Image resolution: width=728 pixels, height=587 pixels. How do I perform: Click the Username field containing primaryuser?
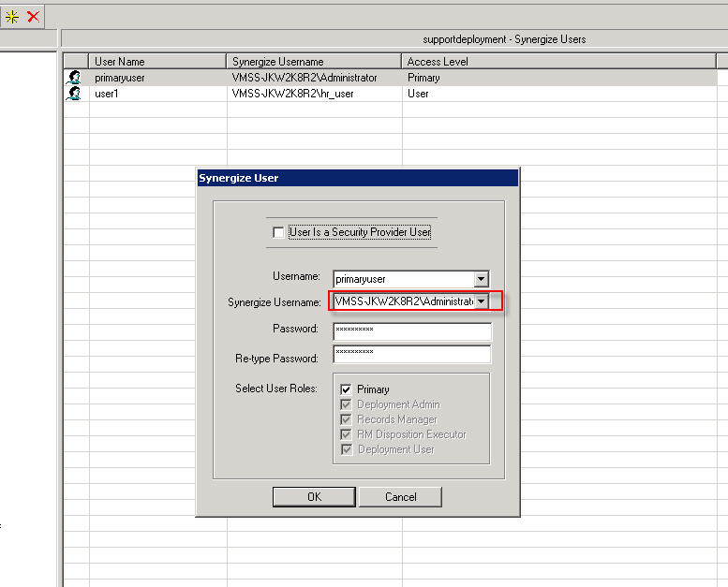404,279
